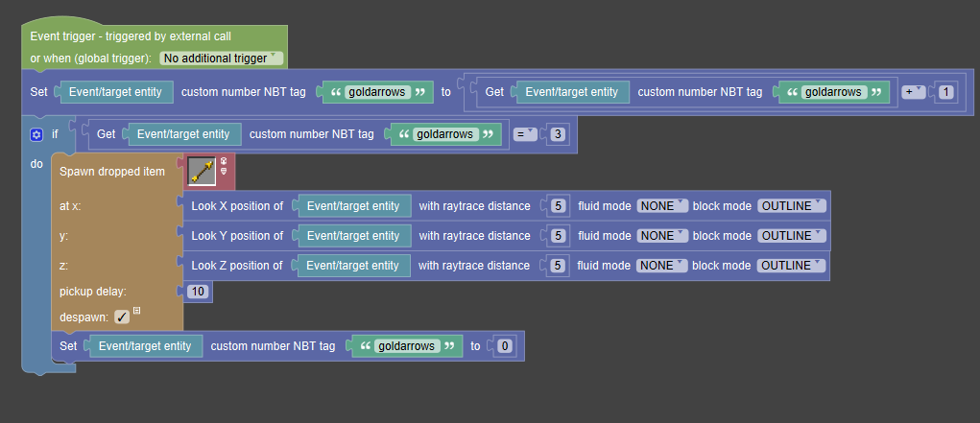
Task: Edit goldarrows text in the top Get block
Action: (834, 92)
